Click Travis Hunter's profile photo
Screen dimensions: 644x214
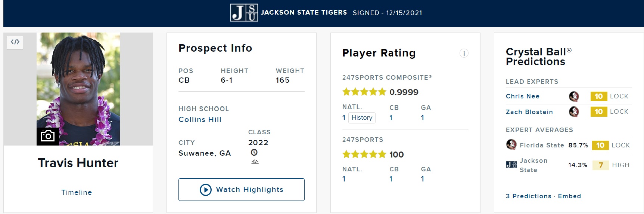click(78, 89)
